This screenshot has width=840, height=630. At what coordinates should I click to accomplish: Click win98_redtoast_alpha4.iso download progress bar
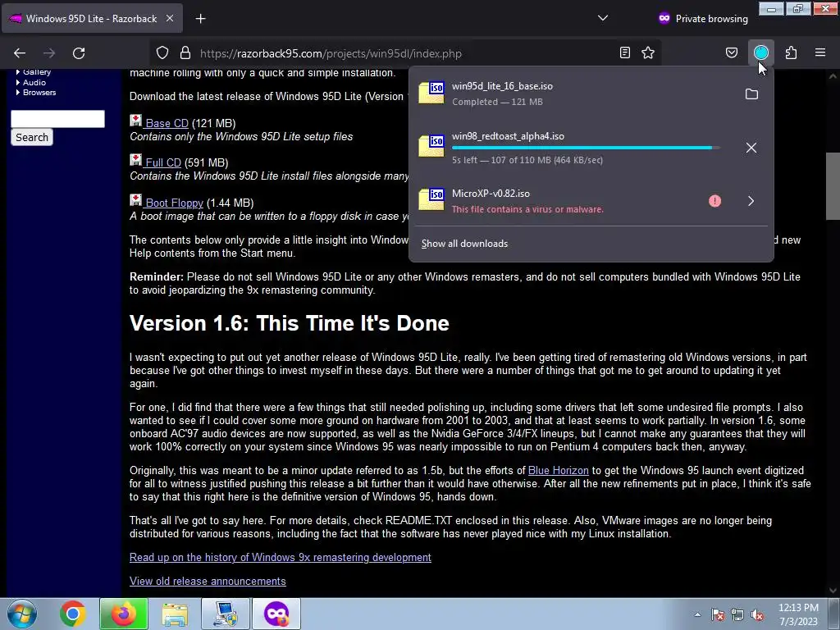point(585,148)
